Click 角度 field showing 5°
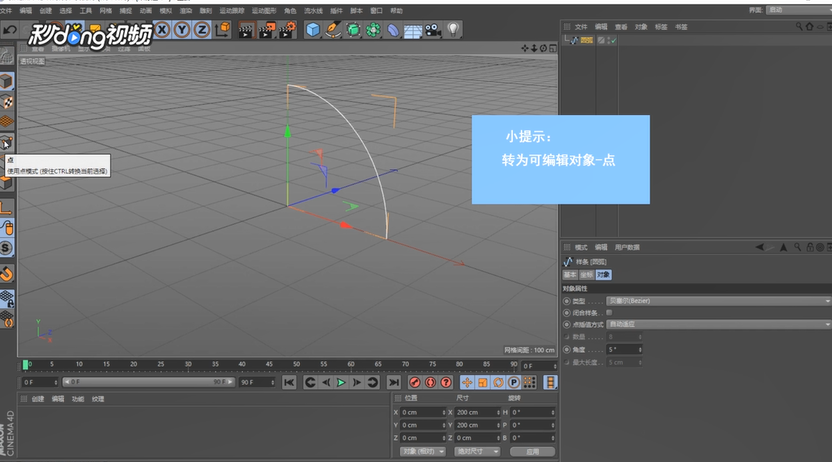The height and width of the screenshot is (462, 832). [624, 350]
